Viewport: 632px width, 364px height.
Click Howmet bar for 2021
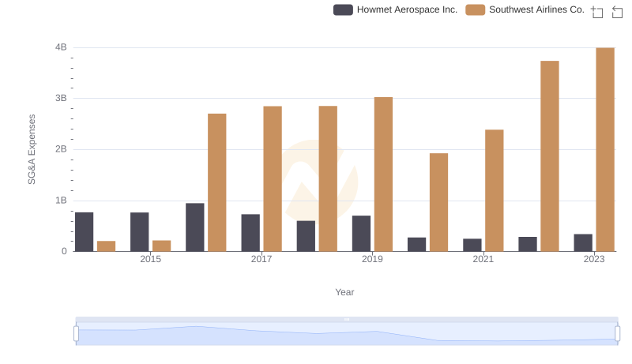pyautogui.click(x=472, y=245)
